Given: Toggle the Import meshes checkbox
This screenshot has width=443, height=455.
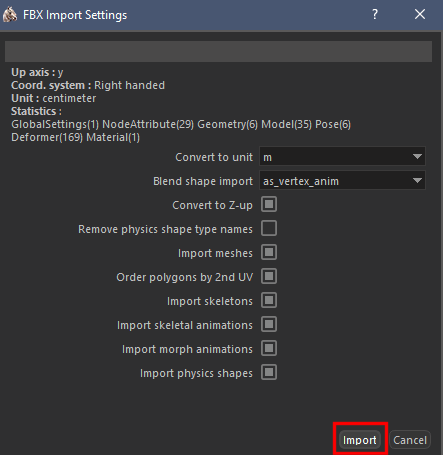Looking at the screenshot, I should [x=269, y=252].
